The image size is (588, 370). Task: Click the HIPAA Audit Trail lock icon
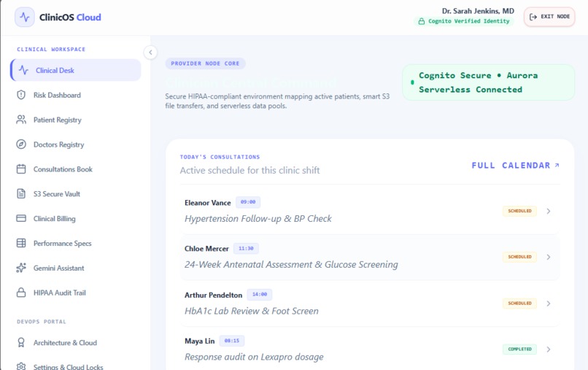pos(21,293)
